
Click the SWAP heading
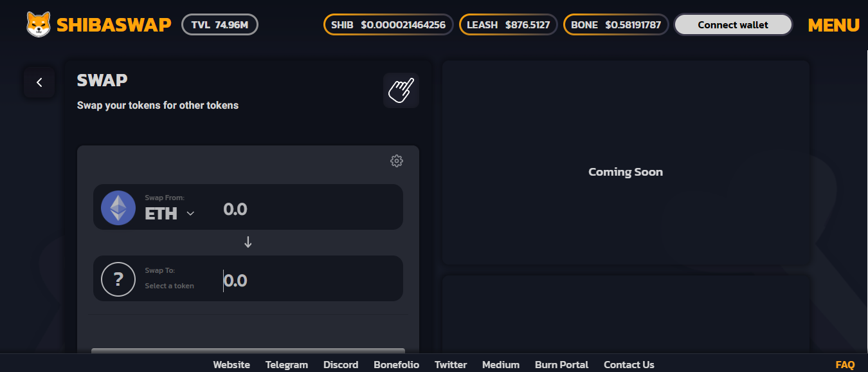point(102,80)
